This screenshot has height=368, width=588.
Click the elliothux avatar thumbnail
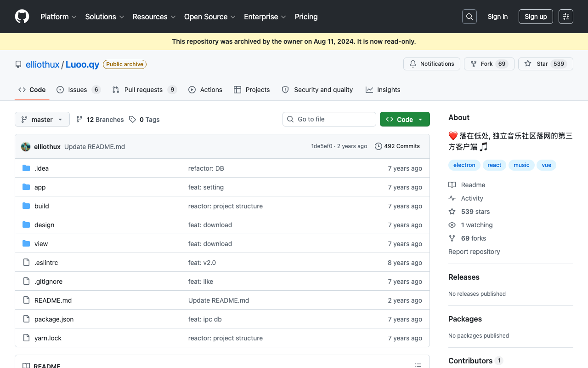[26, 147]
